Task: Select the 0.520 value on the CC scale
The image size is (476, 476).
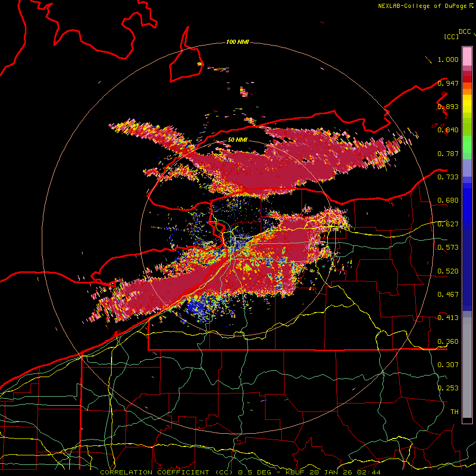Action: tap(448, 271)
